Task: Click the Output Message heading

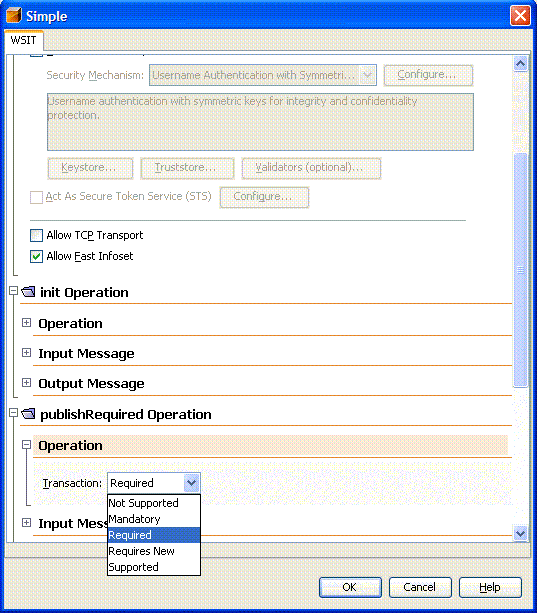Action: pyautogui.click(x=91, y=384)
